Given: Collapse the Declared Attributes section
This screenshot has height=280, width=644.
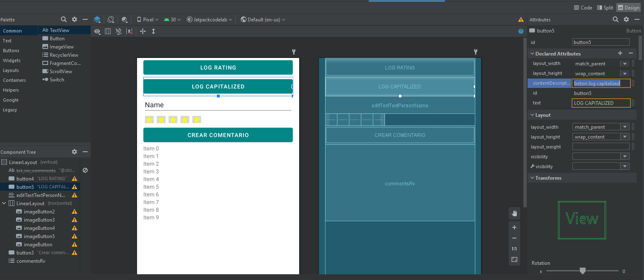Looking at the screenshot, I should (x=532, y=54).
